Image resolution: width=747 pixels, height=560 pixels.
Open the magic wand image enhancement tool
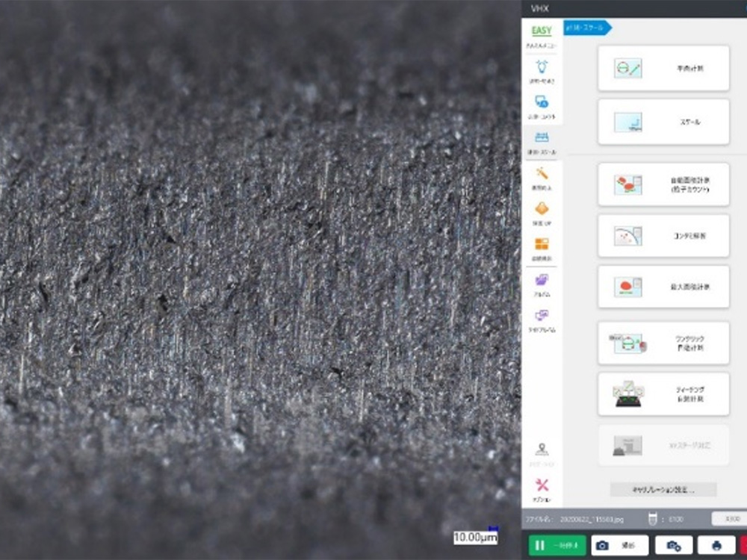coord(542,177)
